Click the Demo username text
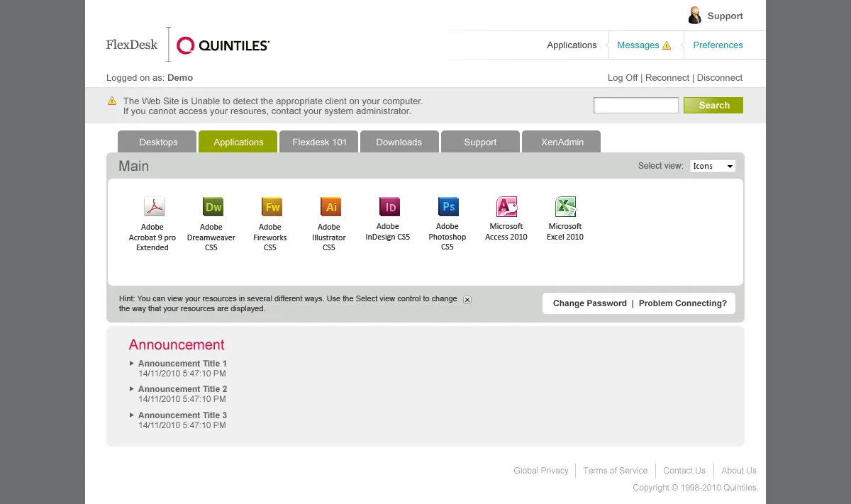 pyautogui.click(x=180, y=78)
